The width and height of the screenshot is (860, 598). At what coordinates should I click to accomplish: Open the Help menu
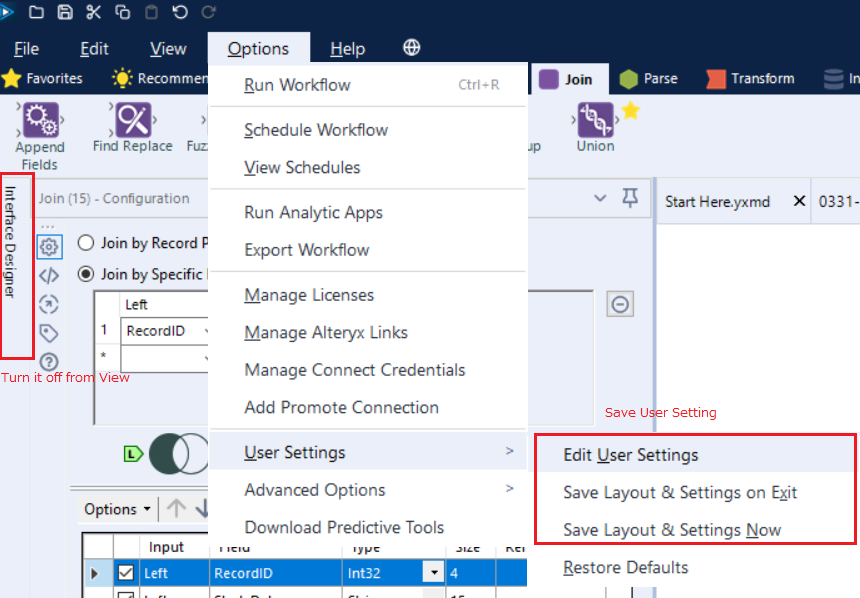347,49
